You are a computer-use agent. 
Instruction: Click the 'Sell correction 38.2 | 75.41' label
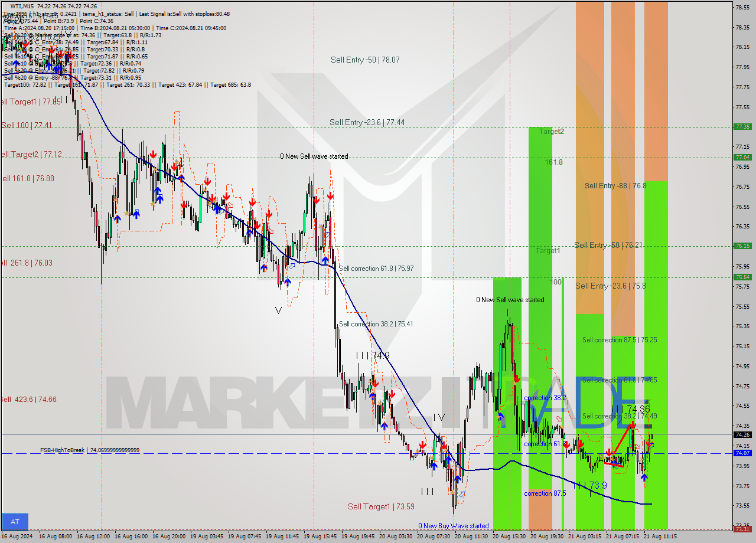point(376,324)
